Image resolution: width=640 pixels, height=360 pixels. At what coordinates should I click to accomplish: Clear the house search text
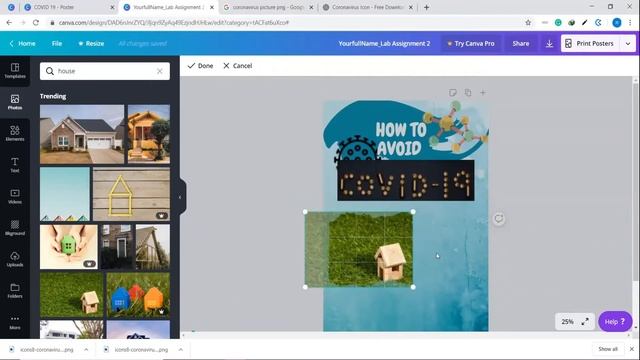[x=160, y=71]
